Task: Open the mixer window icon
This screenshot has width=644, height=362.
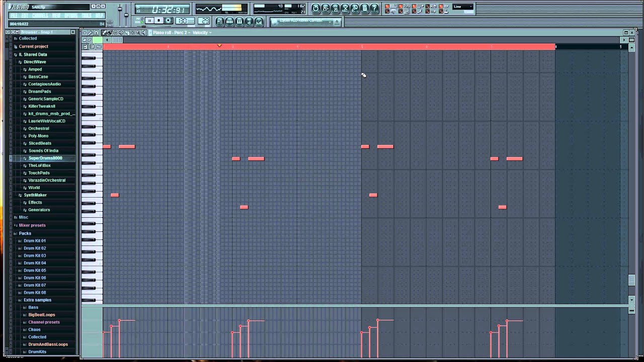Action: click(259, 22)
